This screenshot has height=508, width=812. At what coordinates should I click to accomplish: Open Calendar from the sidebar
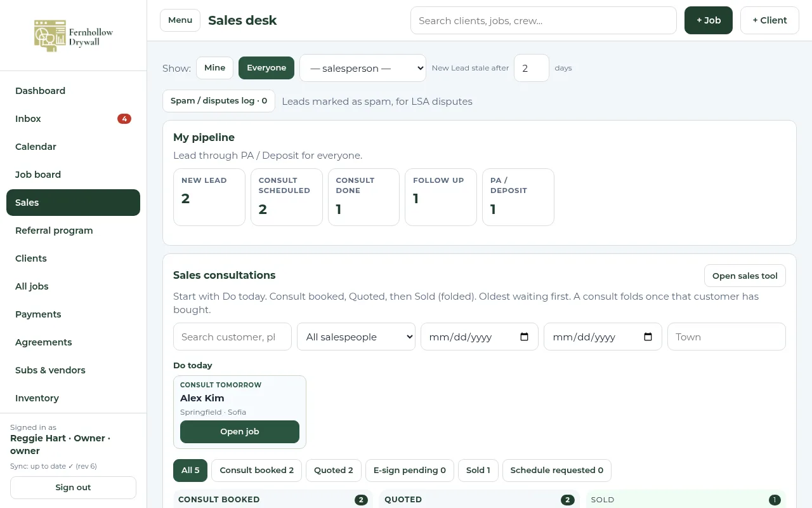pyautogui.click(x=73, y=147)
